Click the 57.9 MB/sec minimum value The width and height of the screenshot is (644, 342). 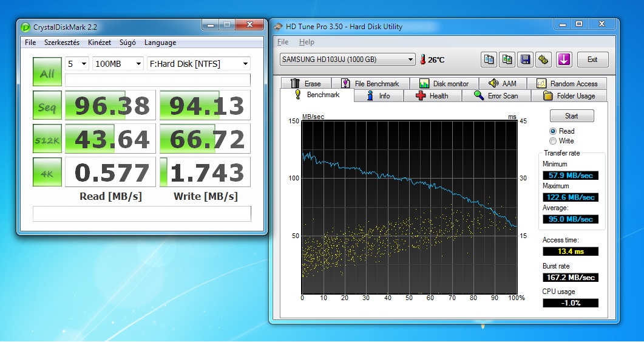pos(571,176)
